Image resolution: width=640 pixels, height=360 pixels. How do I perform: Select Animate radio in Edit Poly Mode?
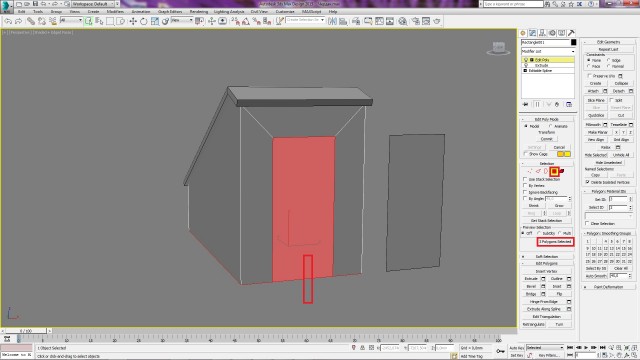pos(551,126)
